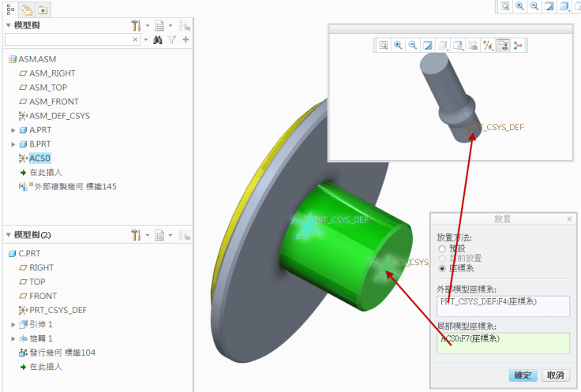581x392 pixels.
Task: Click zoom out icon in preview window toolbar
Action: pyautogui.click(x=412, y=46)
